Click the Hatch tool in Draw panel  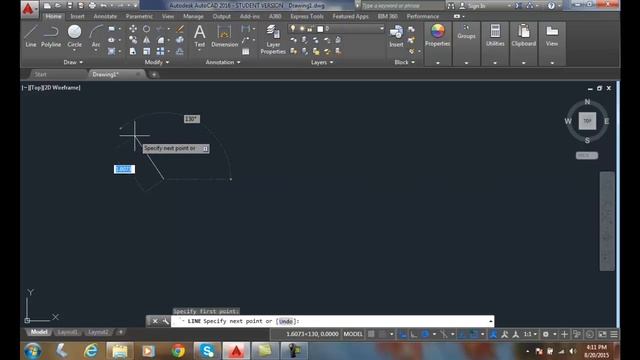(x=111, y=51)
